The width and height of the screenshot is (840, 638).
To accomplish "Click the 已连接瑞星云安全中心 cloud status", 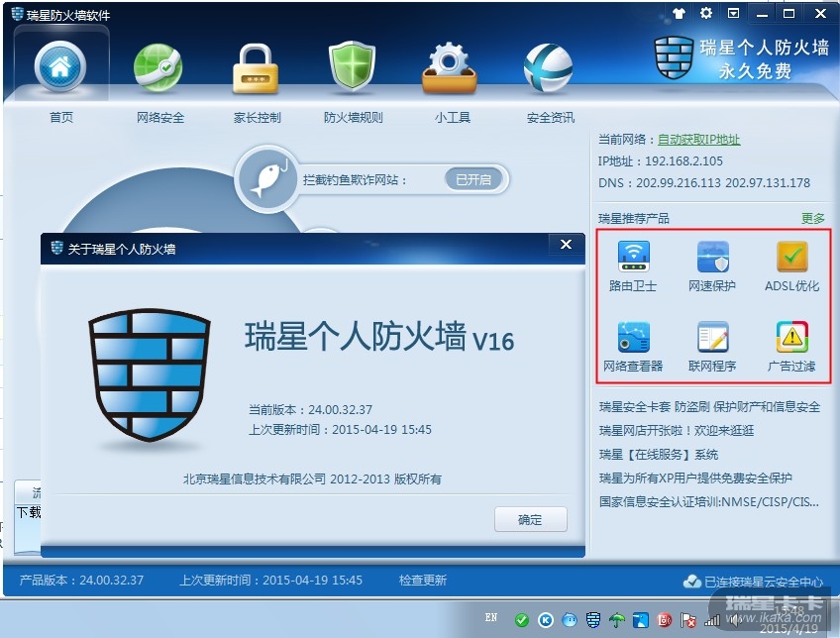I will 753,582.
